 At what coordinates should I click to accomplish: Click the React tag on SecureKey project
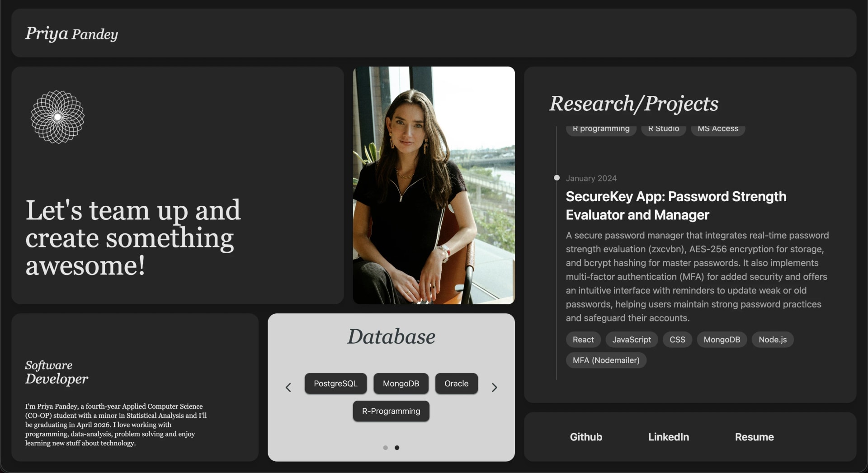point(583,340)
